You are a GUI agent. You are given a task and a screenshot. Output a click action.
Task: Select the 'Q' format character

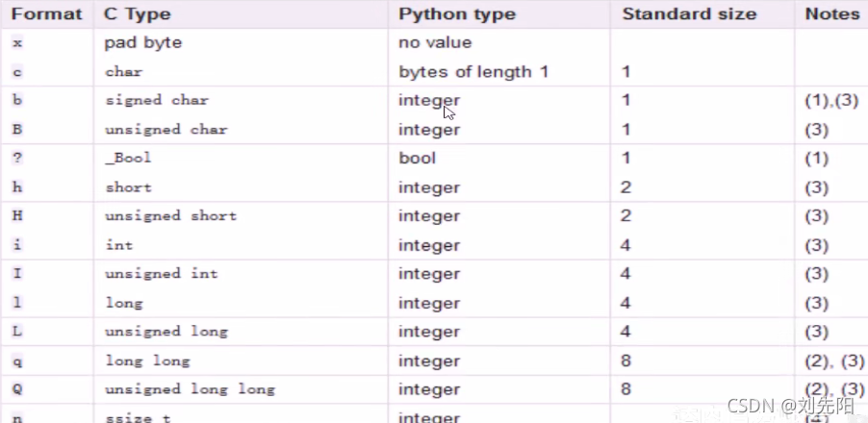[x=18, y=388]
